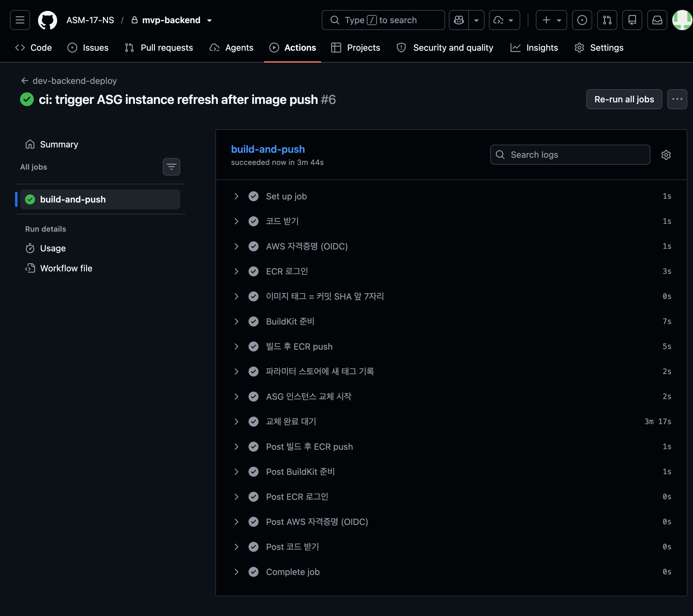Switch to the Insights tab
This screenshot has height=616, width=693.
pyautogui.click(x=534, y=48)
